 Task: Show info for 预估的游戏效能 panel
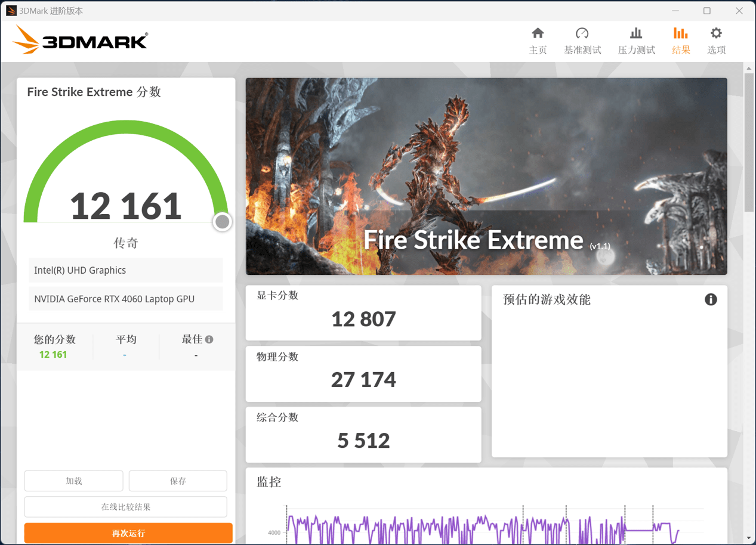711,299
